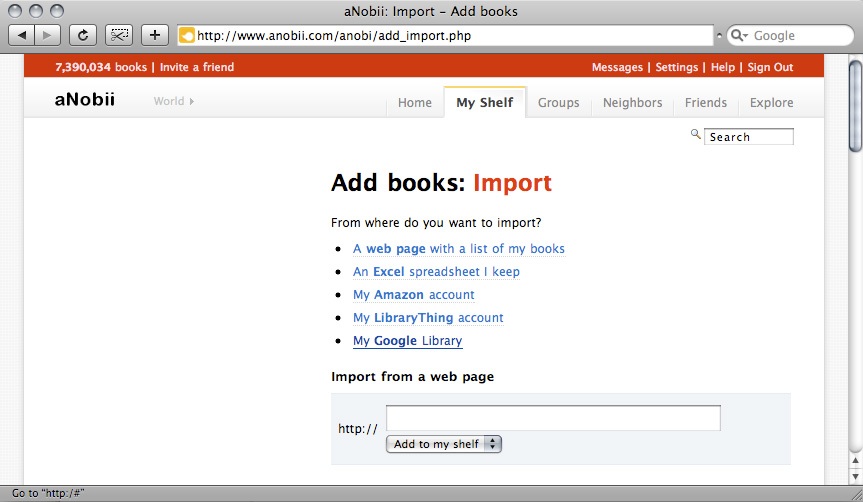Switch to the Groups tab

coord(558,103)
